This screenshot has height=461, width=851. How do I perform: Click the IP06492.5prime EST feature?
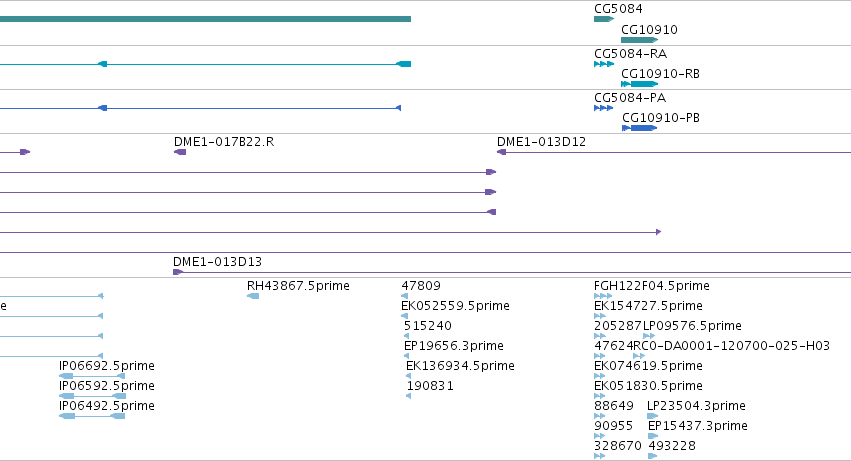92,416
